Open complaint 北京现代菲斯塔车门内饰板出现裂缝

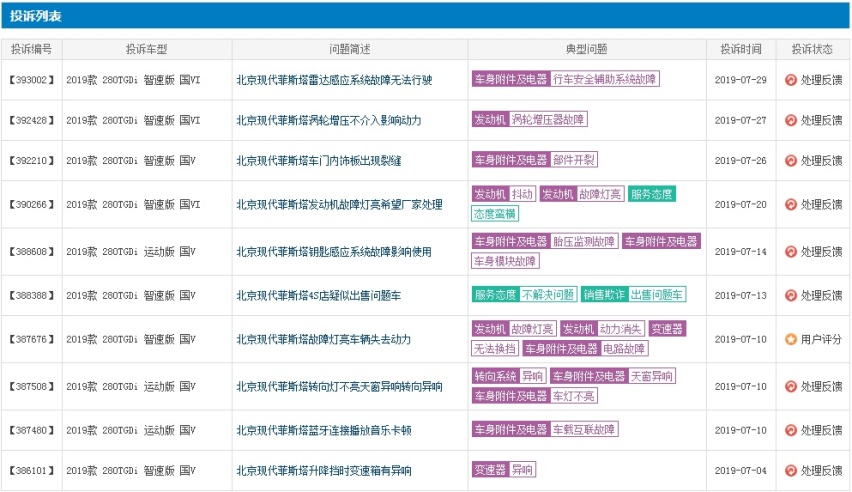pos(318,160)
